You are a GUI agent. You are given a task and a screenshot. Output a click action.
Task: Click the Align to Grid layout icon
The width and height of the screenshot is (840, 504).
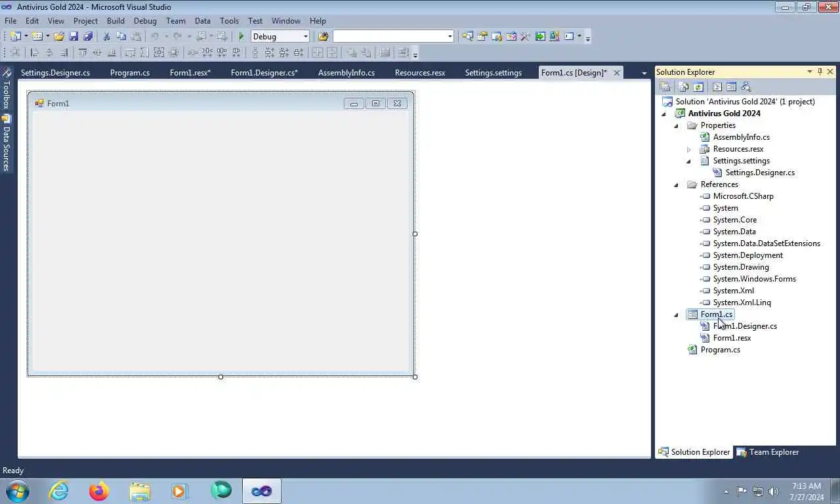pos(16,53)
